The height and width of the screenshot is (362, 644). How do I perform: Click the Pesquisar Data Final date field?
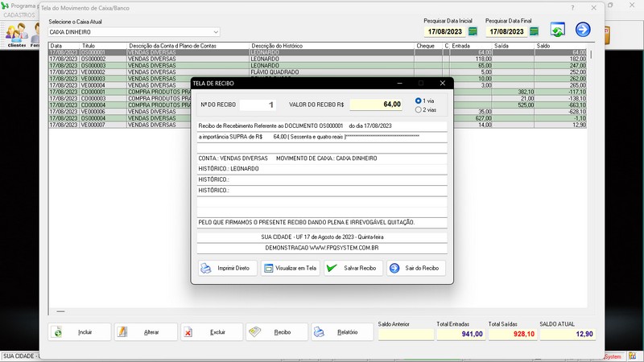pyautogui.click(x=506, y=31)
